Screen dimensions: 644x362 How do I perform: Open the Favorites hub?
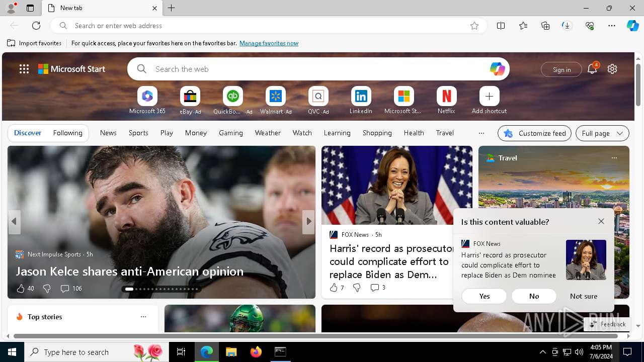523,26
